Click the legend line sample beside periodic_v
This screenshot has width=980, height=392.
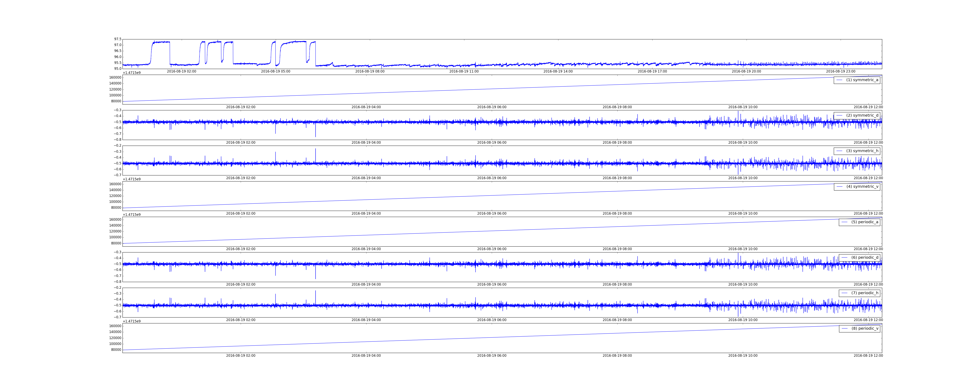point(845,328)
